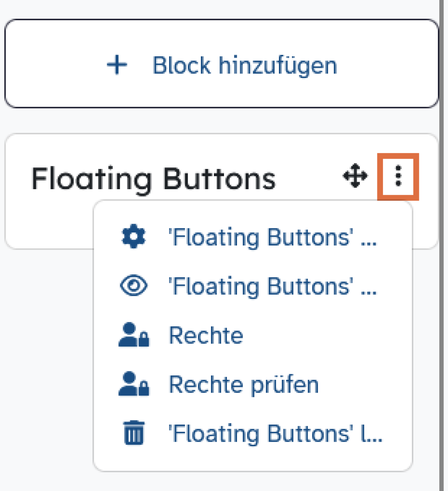Choose the 'Floating Buttons' delete entry text
448x491 pixels.
(x=276, y=434)
